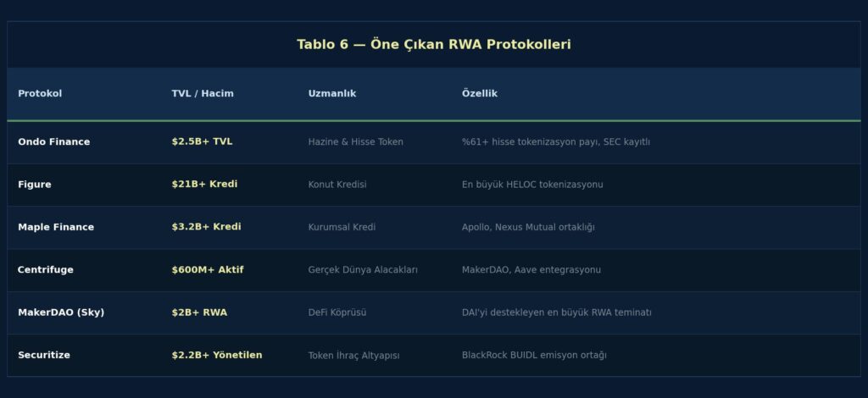Click the "Protokol" column header
868x398 pixels.
click(x=40, y=94)
